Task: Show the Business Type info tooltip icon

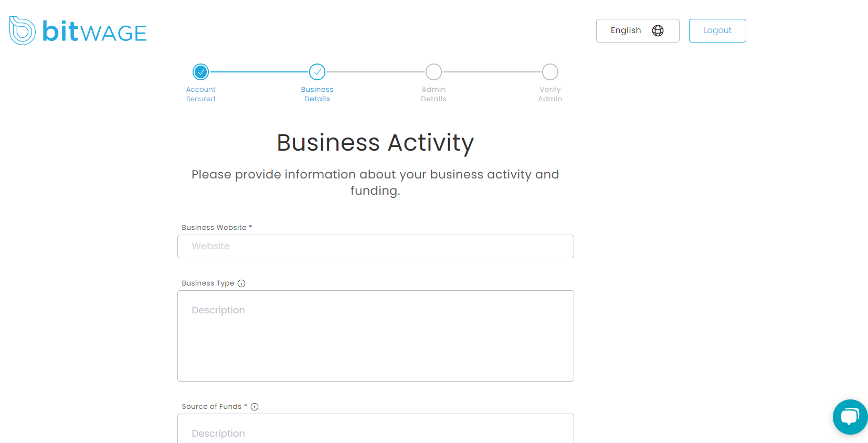Action: 241,283
